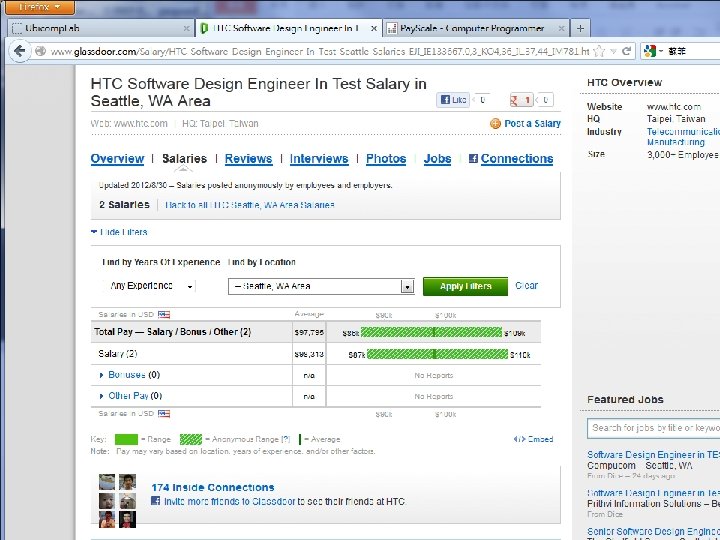Viewport: 720px width, 540px height.
Task: Click the Embed link
Action: point(533,439)
